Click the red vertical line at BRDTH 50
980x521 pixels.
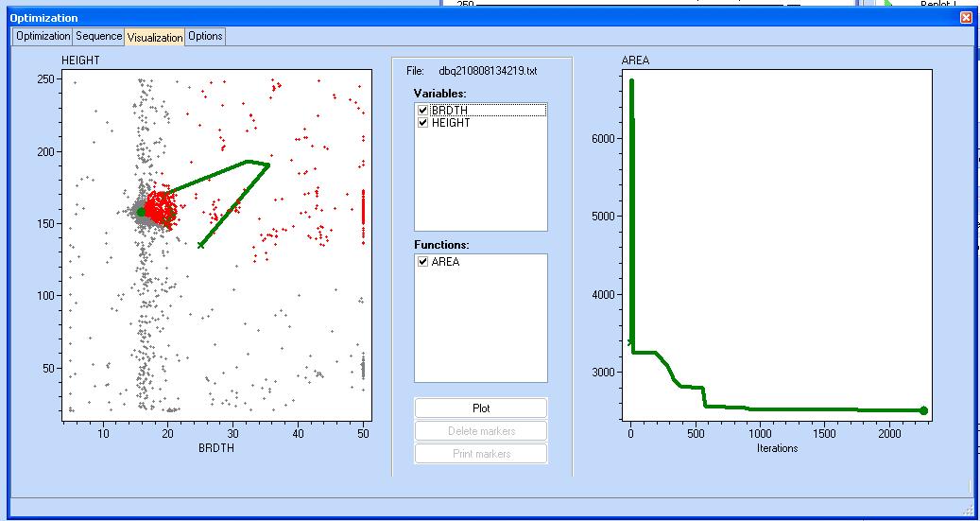[x=363, y=216]
